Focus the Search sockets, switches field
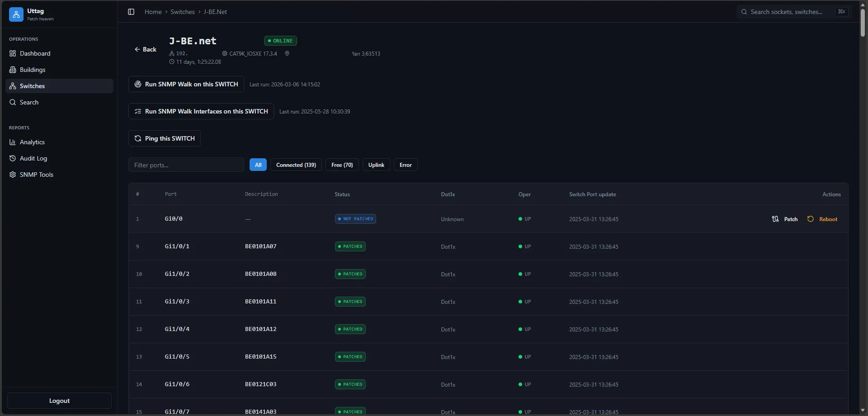 coord(795,12)
